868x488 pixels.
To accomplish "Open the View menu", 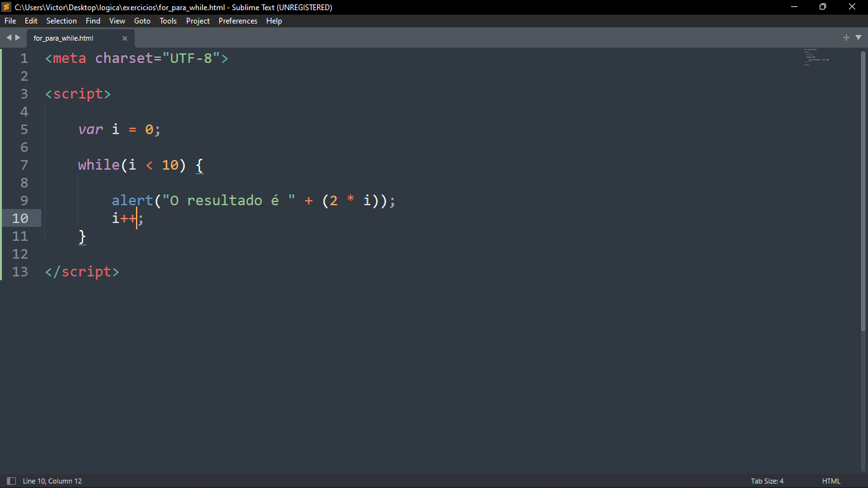I will (117, 21).
